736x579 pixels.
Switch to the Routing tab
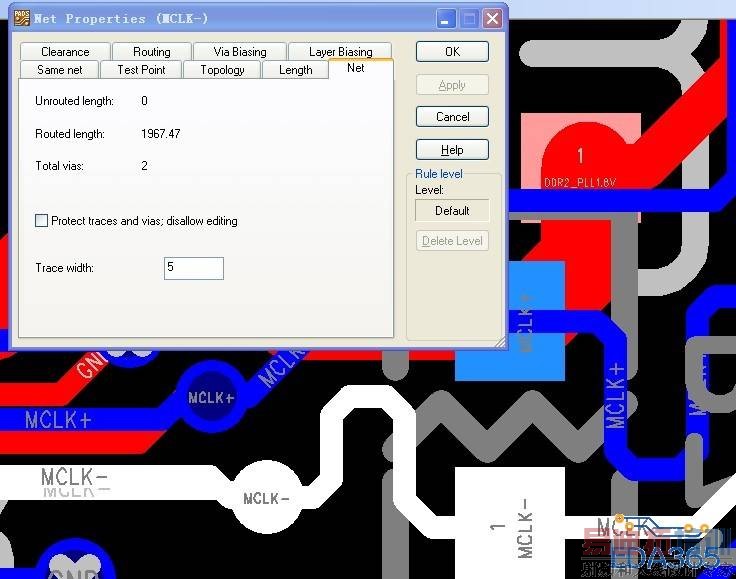(152, 51)
